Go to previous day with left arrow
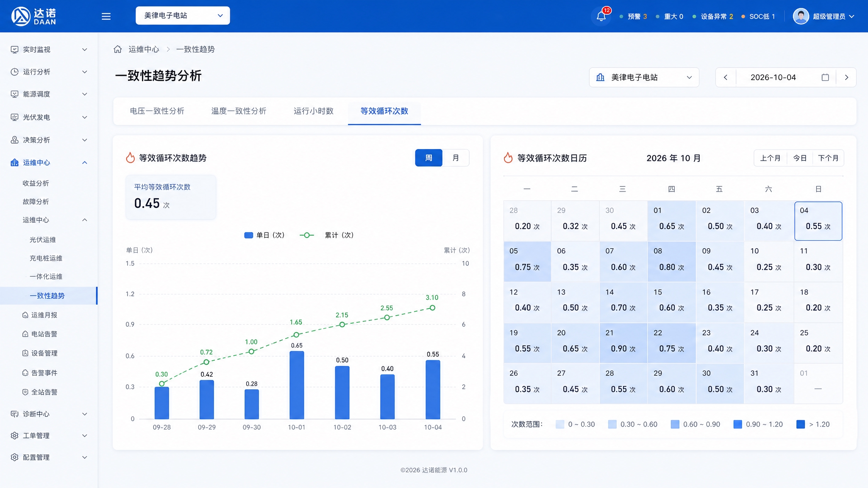The width and height of the screenshot is (868, 488). tap(726, 78)
